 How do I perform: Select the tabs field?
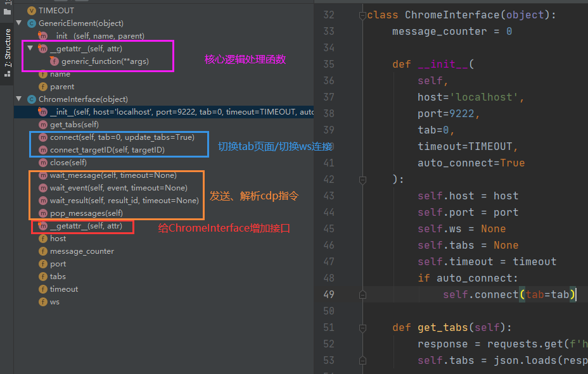[58, 277]
